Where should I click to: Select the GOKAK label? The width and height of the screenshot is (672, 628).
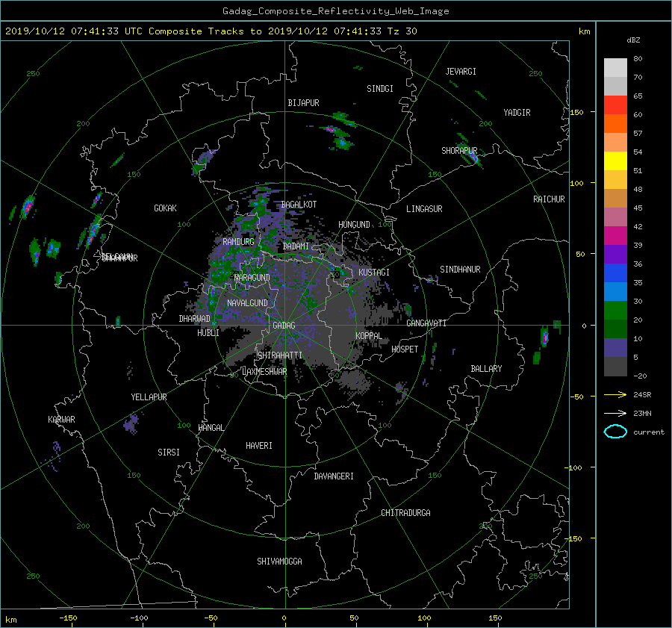point(166,208)
